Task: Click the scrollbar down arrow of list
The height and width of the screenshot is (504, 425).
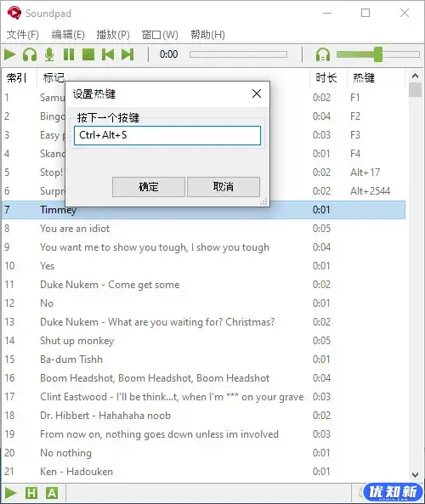Action: pos(415,475)
